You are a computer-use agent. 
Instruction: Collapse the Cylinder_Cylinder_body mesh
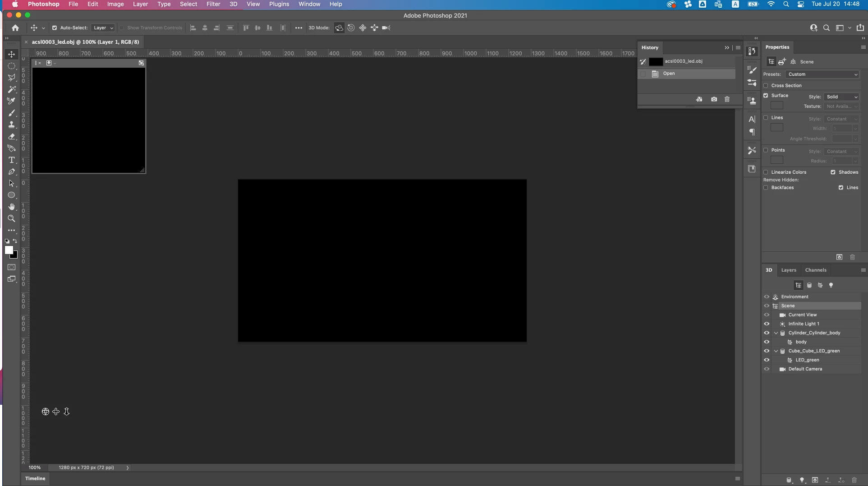click(776, 333)
